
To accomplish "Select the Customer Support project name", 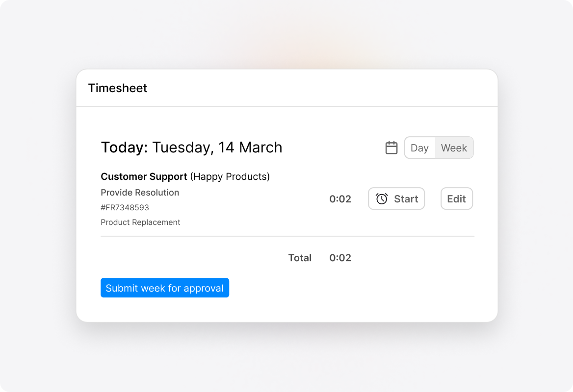I will (x=144, y=176).
